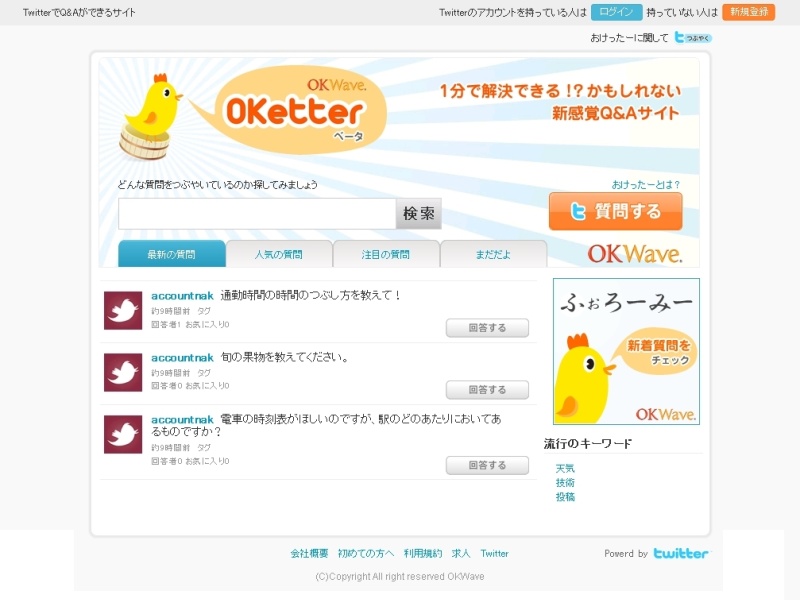Screen dimensions: 800x600
Task: Click the avatar of the 通勤時間 question
Action: 123,311
